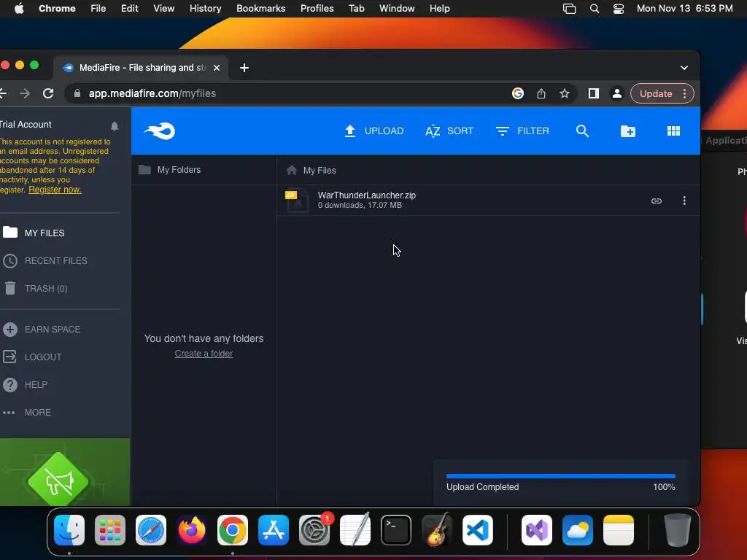Open Visual Studio purple icon in dock
This screenshot has height=560, width=747.
[x=537, y=530]
